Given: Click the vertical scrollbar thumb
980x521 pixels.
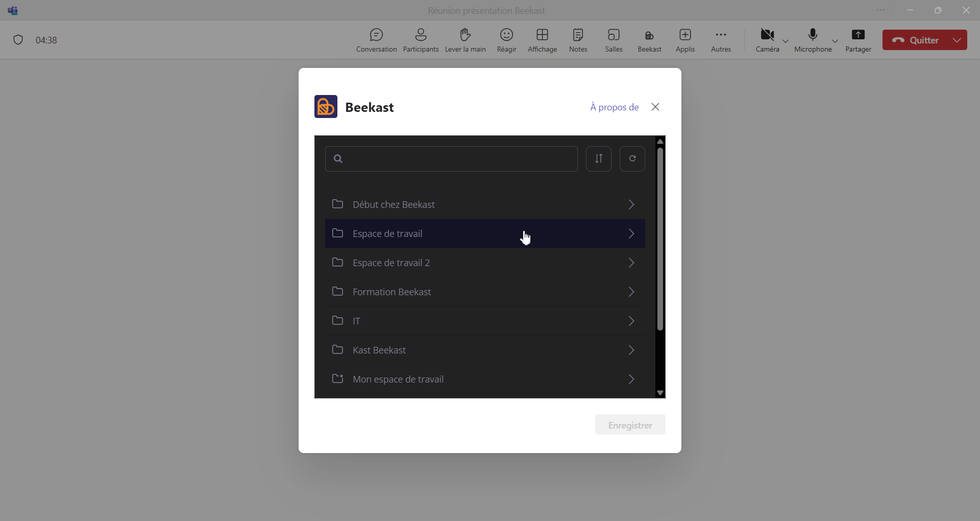Looking at the screenshot, I should tap(660, 239).
